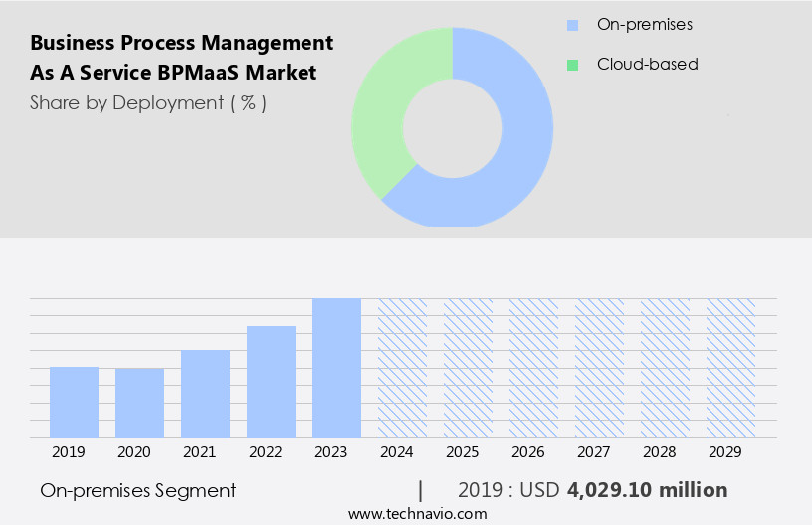Select the hatched 2027 forecast bar
The image size is (812, 525).
[x=599, y=368]
